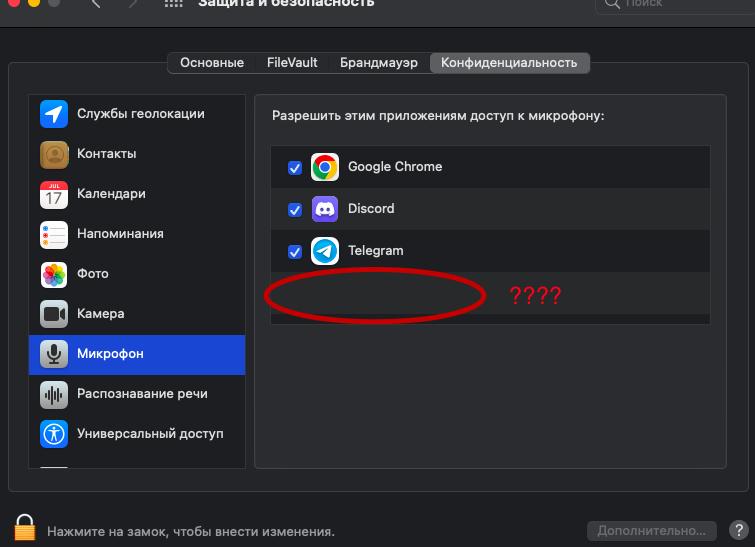
Task: Open help with the question mark button
Action: coord(739,530)
